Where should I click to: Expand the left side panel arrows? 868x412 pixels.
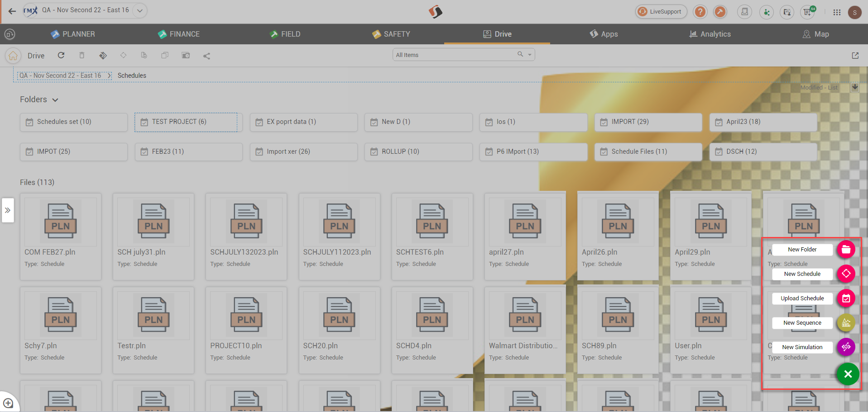pos(8,210)
